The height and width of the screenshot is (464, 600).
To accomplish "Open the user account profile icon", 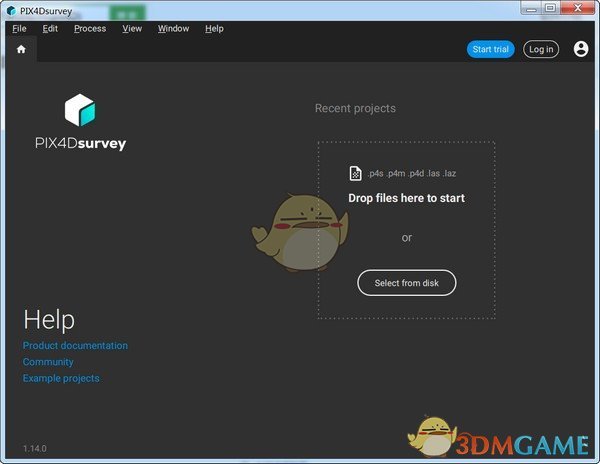I will click(x=580, y=49).
